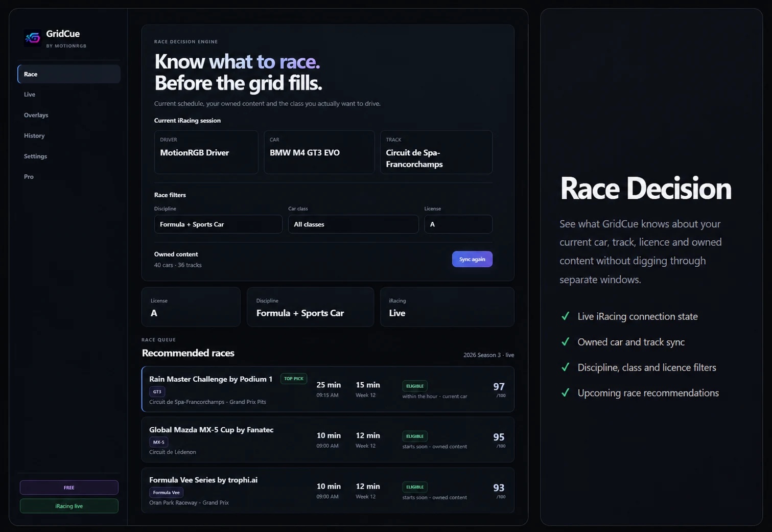This screenshot has height=532, width=772.
Task: Click the checkmark beside Upcoming race recommendations
Action: click(x=565, y=393)
